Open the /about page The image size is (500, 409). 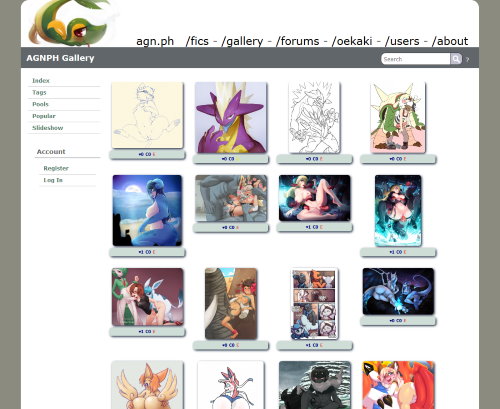tap(450, 41)
